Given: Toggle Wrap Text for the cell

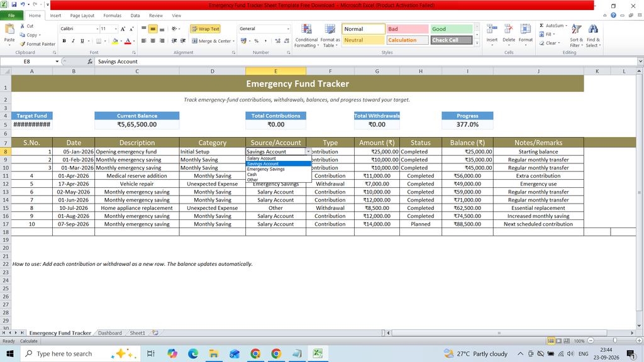Looking at the screenshot, I should (x=206, y=29).
